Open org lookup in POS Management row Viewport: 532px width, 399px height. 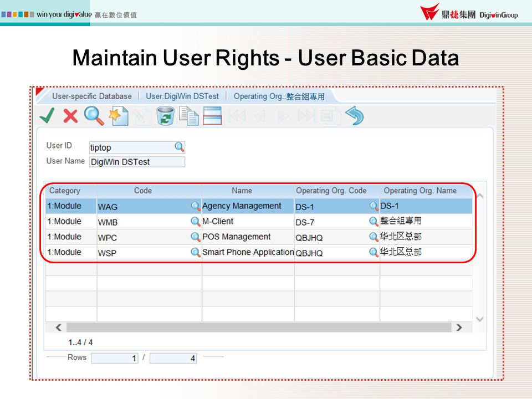click(x=374, y=237)
